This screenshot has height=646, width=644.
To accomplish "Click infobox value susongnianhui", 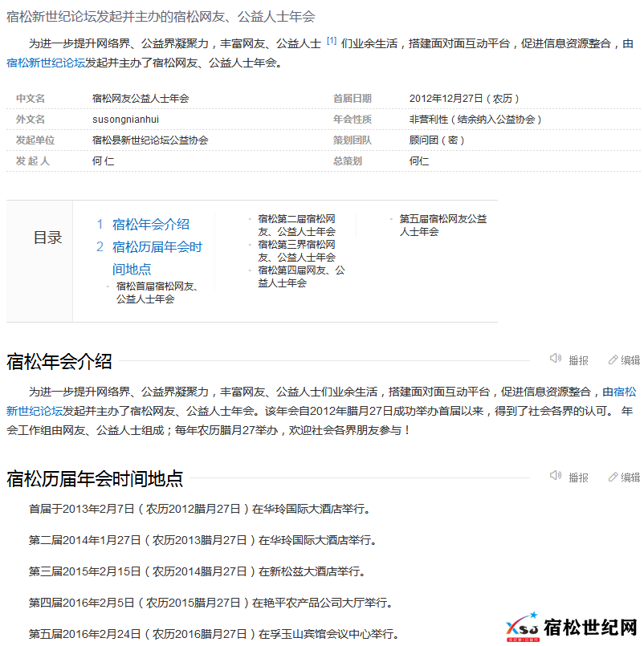I will pyautogui.click(x=125, y=120).
